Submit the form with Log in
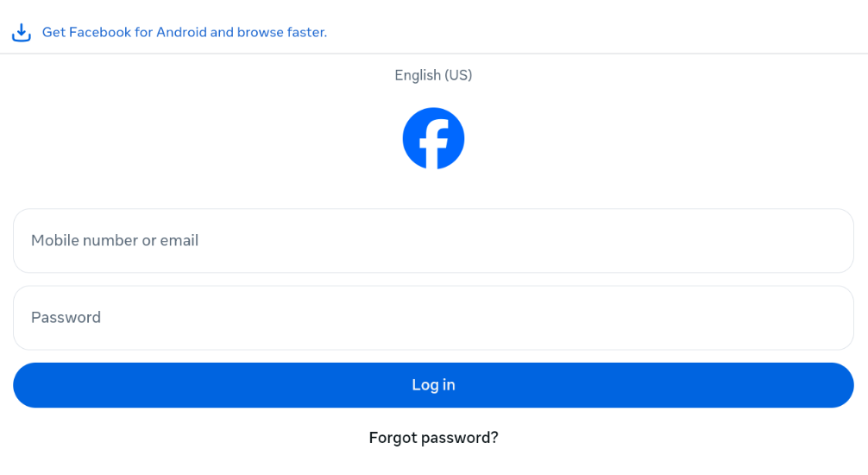Screen dimensions: 868x475 433,385
